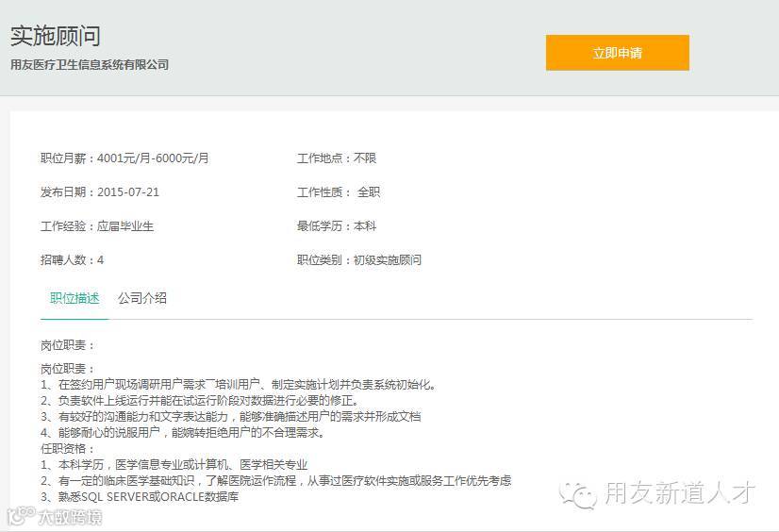Click job category 初级实施顾问

click(388, 259)
